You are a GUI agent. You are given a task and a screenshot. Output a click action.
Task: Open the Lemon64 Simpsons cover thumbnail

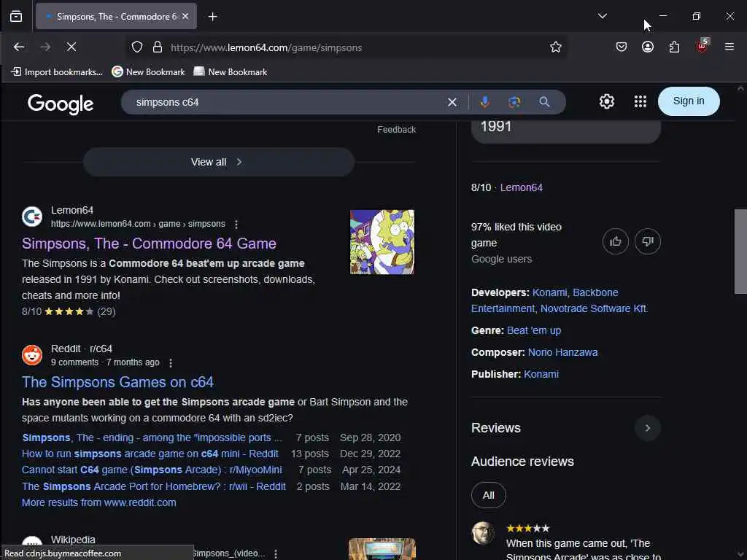(382, 242)
